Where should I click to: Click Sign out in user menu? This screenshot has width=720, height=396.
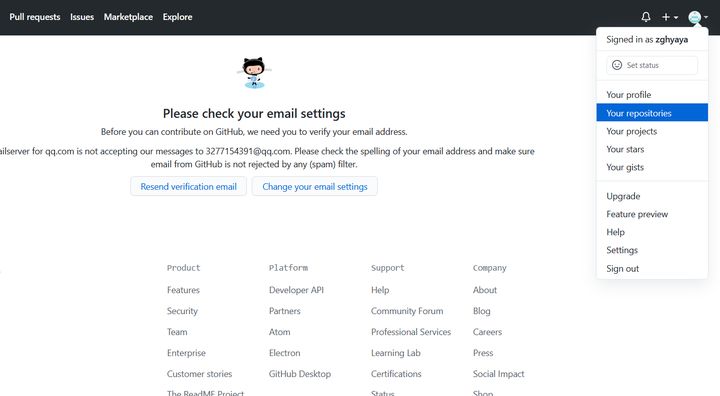652,268
